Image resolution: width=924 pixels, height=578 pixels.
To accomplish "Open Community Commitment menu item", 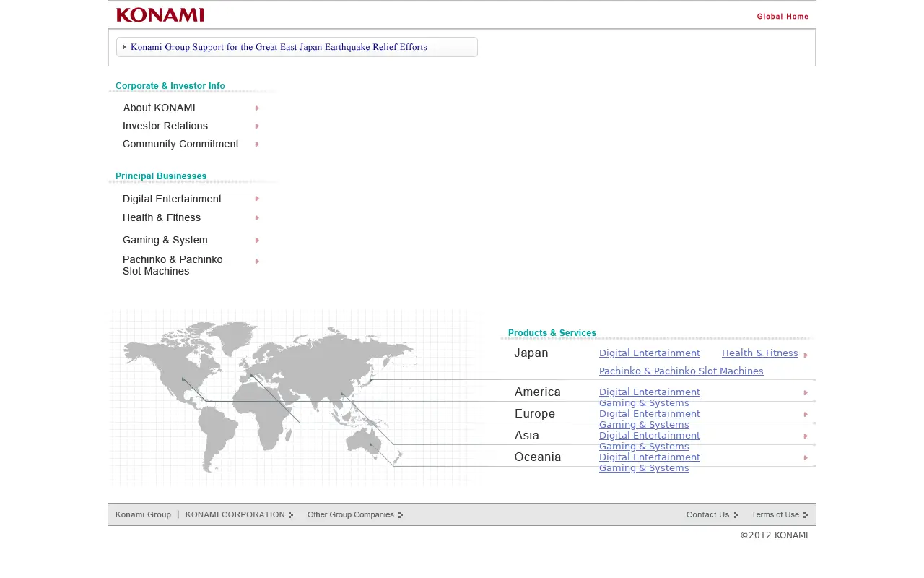I will tap(180, 144).
